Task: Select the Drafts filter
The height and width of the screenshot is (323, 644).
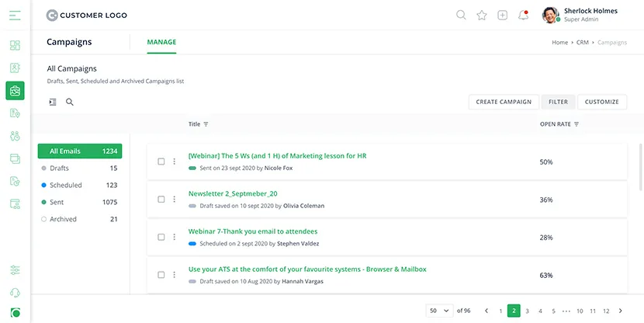Action: (80, 168)
